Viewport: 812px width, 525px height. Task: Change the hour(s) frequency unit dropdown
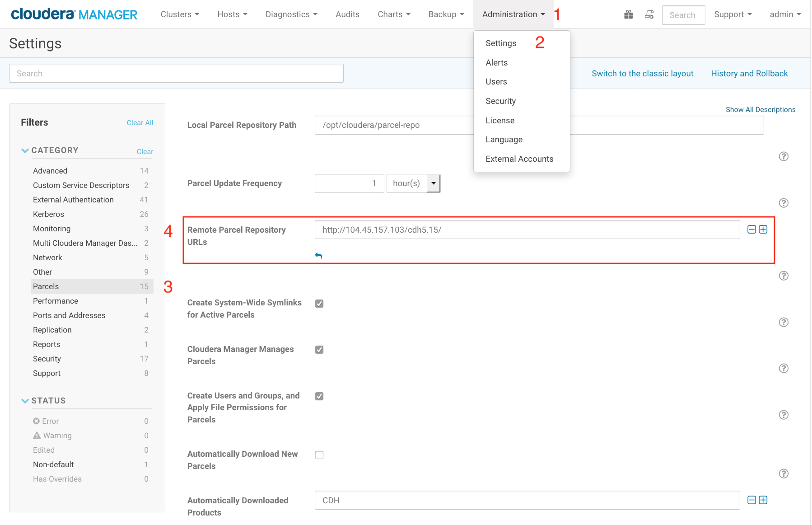[x=413, y=183]
